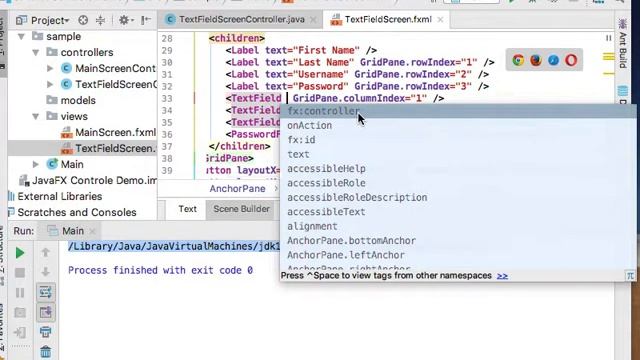Select the models folder
The width and height of the screenshot is (640, 360).
click(x=78, y=100)
